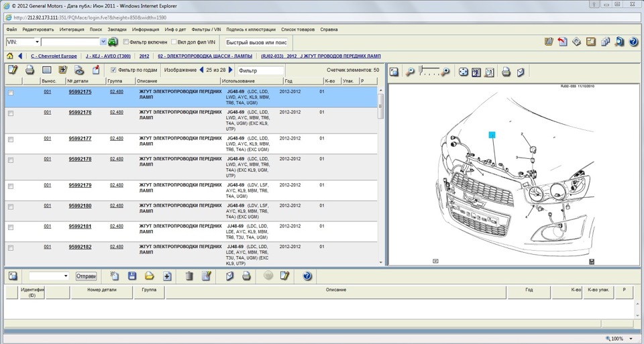
Task: Print the illustration from image toolbar
Action: click(506, 72)
